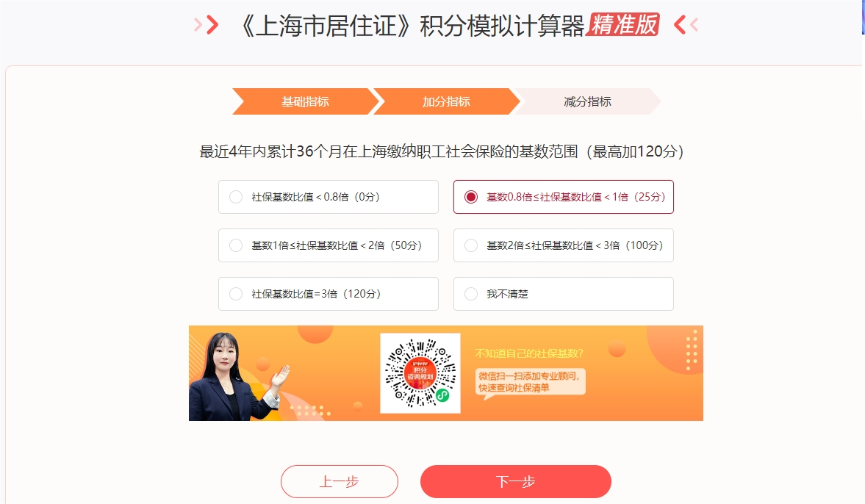Click the red 下一步 button
This screenshot has width=865, height=504.
tap(516, 481)
